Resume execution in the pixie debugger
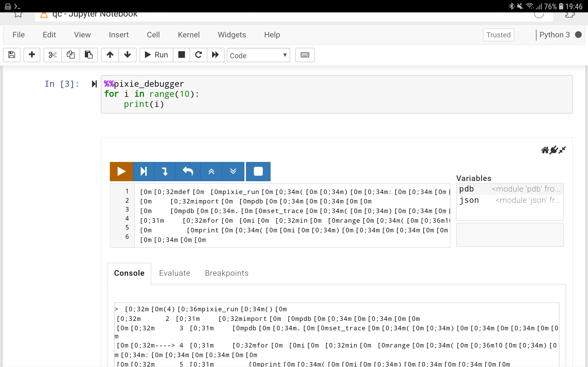Viewport: 588px width, 367px height. (x=121, y=171)
